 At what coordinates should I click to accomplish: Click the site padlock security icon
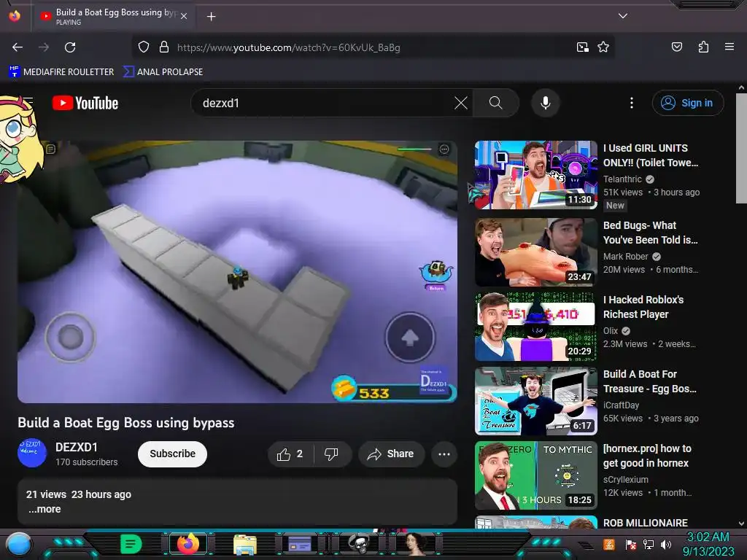(x=164, y=47)
